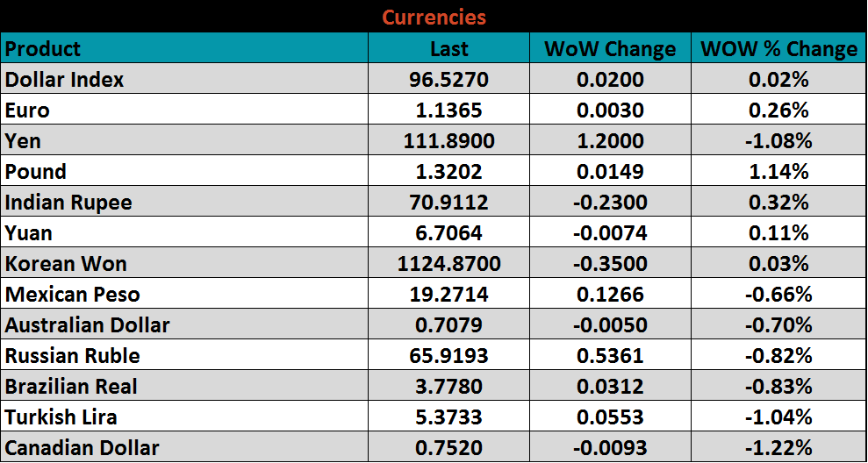Select the Australian Dollar row label
Screen dimensions: 868x463
88,325
